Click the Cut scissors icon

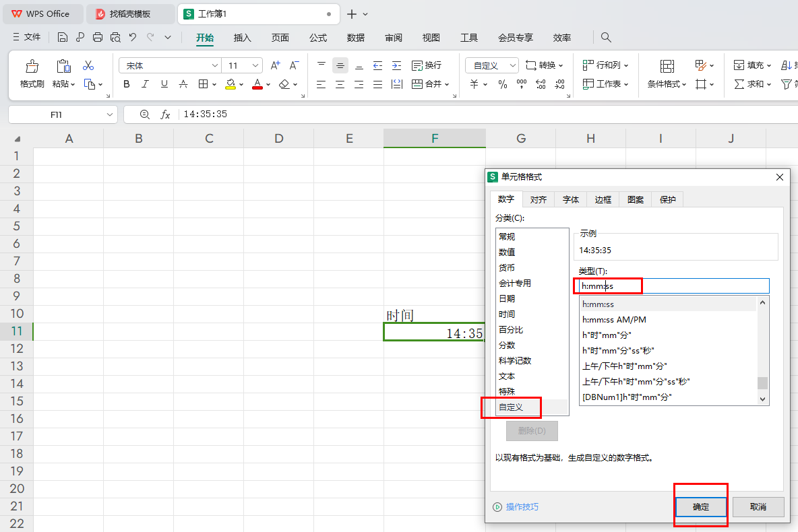[88, 66]
